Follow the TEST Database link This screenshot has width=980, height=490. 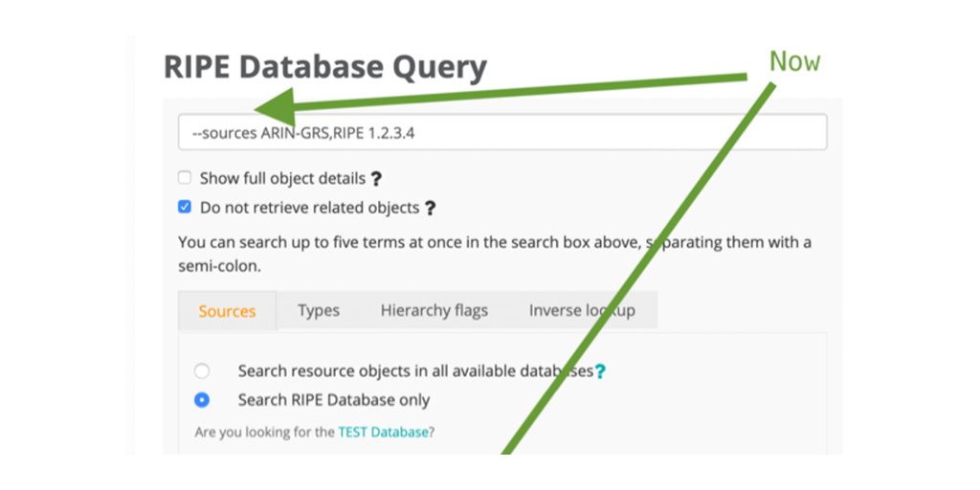(x=383, y=432)
